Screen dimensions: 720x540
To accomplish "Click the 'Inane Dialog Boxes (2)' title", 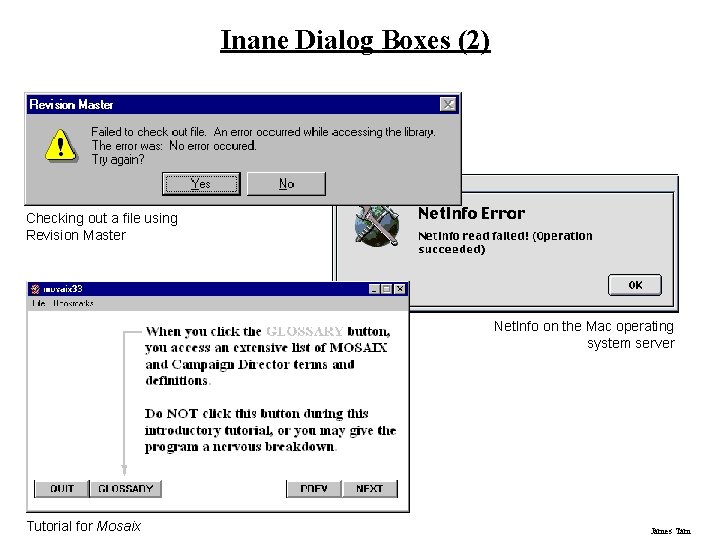I will pos(355,40).
